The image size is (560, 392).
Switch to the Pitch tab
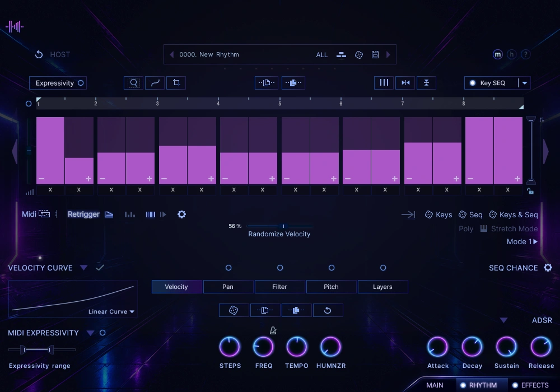[331, 287]
